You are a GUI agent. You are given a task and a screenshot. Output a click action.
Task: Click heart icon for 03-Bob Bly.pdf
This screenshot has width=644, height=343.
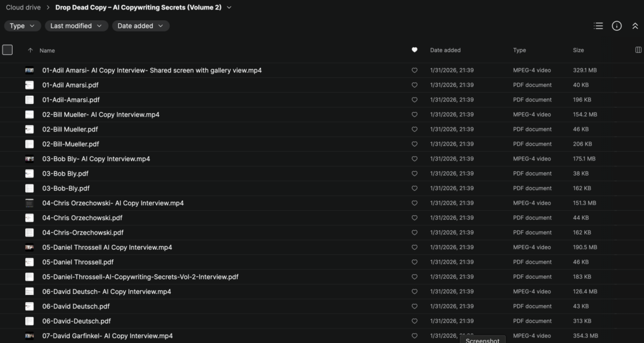(414, 174)
